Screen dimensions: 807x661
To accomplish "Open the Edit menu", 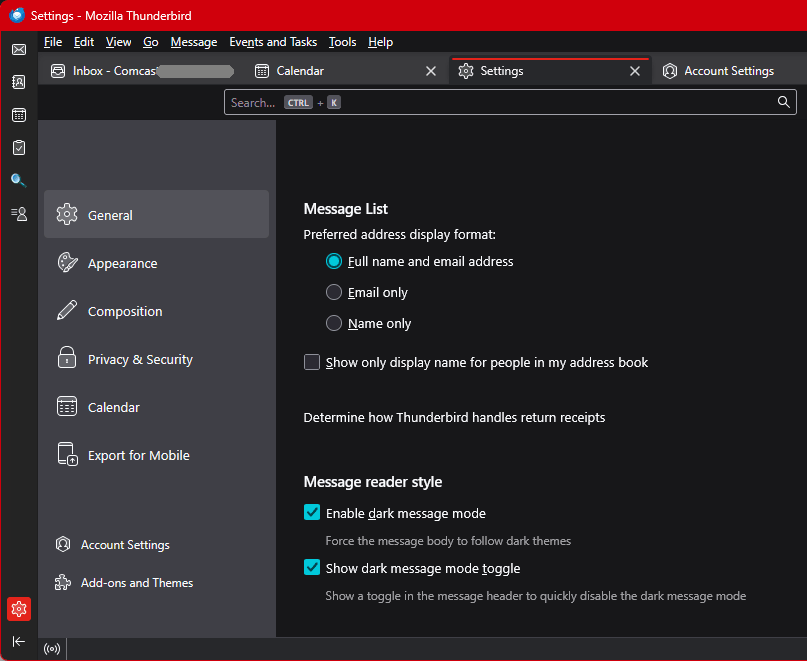I will point(84,42).
